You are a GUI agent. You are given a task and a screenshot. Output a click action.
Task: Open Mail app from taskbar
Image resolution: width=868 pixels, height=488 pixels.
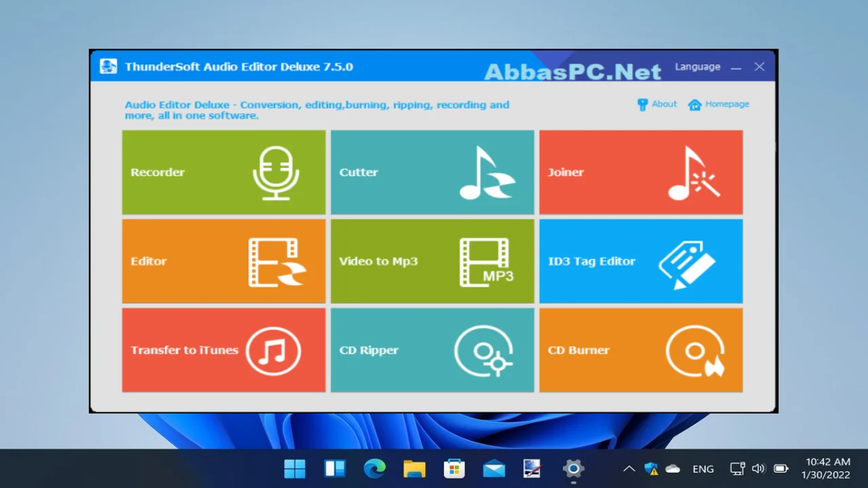click(494, 468)
